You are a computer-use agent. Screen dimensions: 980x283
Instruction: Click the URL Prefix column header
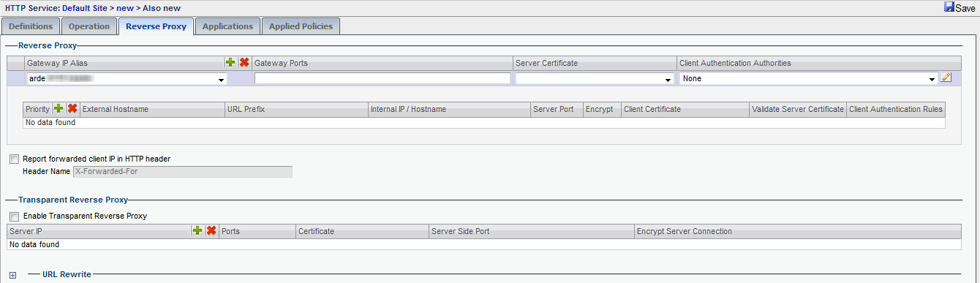click(x=245, y=109)
